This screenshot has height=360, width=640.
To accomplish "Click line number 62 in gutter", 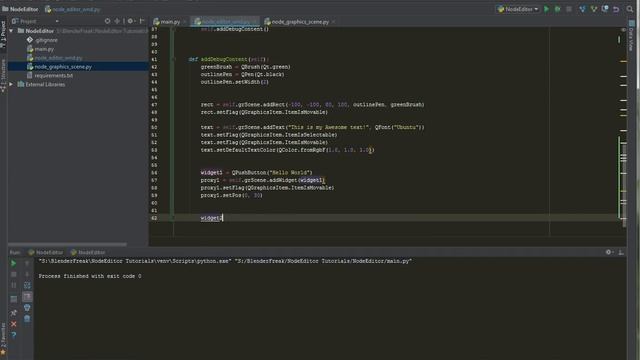I will tap(154, 218).
